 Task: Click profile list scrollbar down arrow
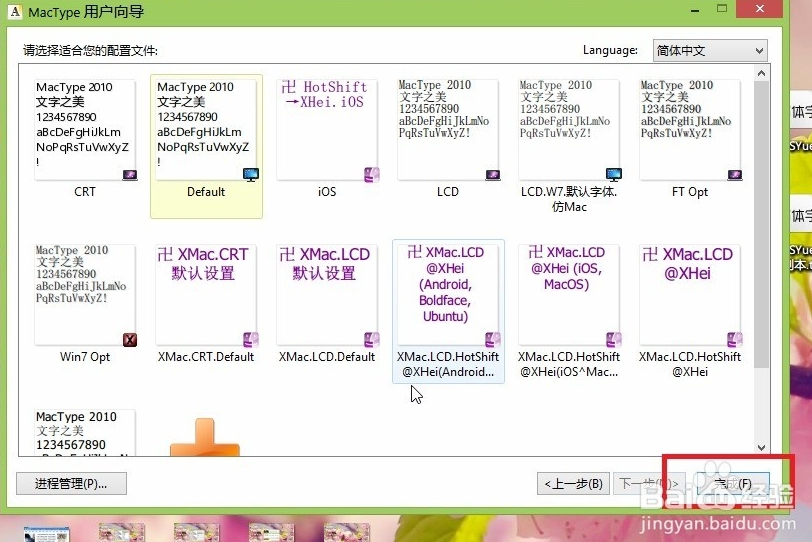tap(761, 448)
